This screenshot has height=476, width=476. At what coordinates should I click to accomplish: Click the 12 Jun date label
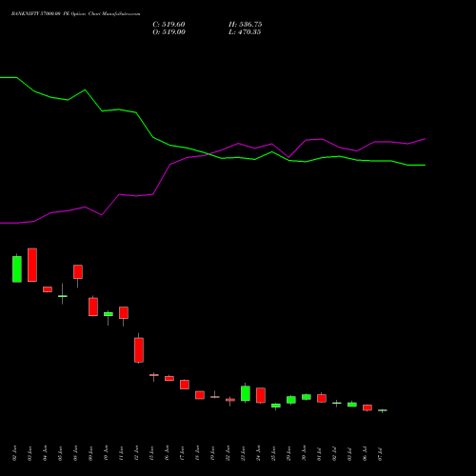coord(136,453)
